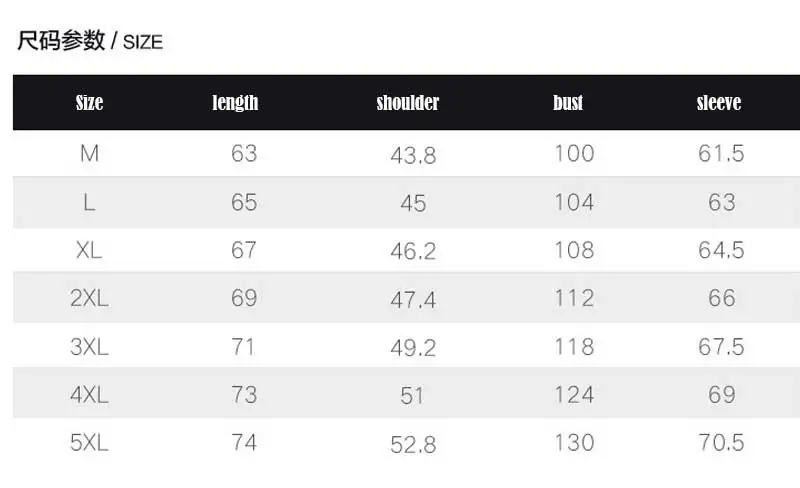Select the 3XL size row label
The image size is (800, 488).
[89, 347]
